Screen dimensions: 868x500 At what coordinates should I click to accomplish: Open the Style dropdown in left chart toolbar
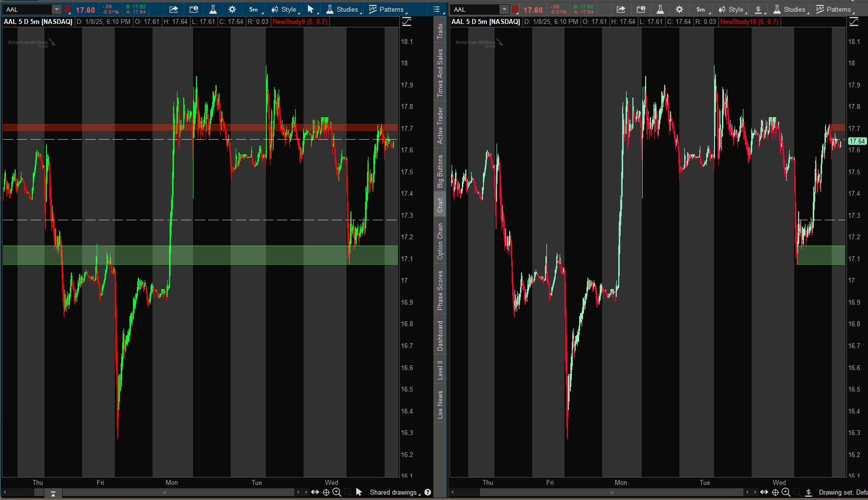284,9
